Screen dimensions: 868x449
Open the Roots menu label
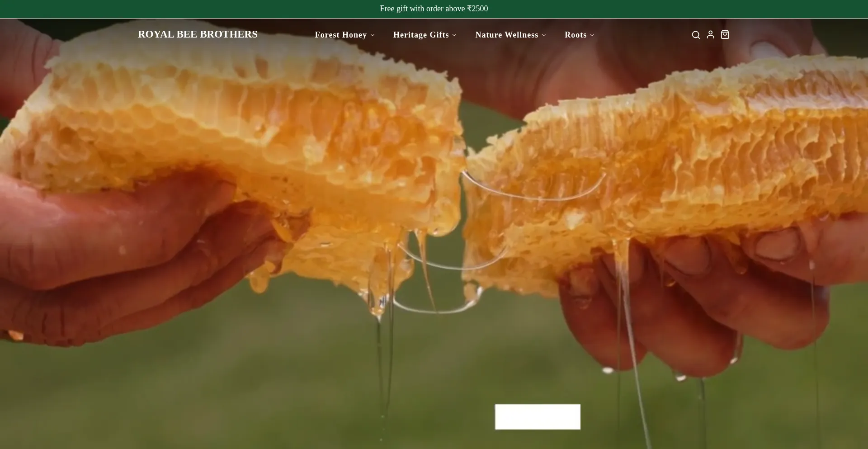pyautogui.click(x=575, y=35)
